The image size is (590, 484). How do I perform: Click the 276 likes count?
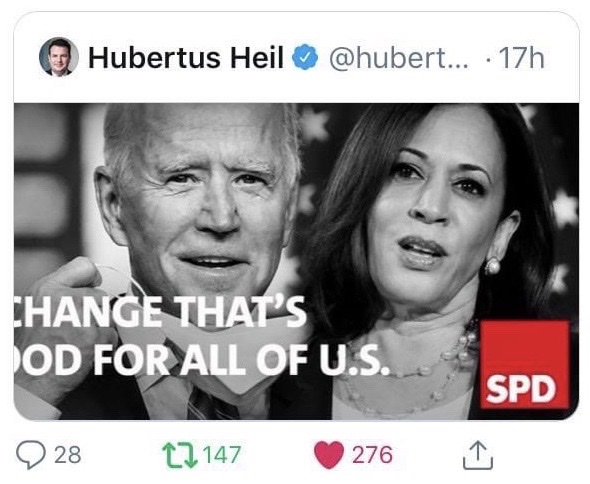tap(372, 455)
